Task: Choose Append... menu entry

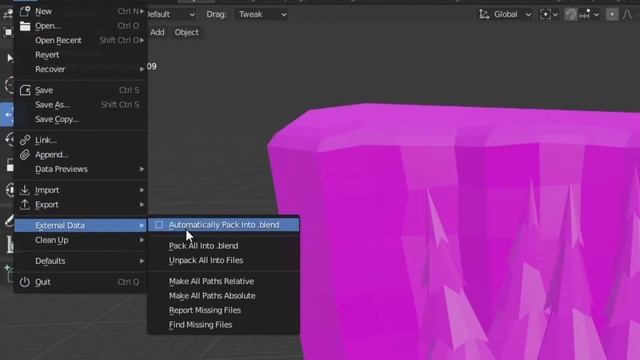Action: pyautogui.click(x=81, y=155)
